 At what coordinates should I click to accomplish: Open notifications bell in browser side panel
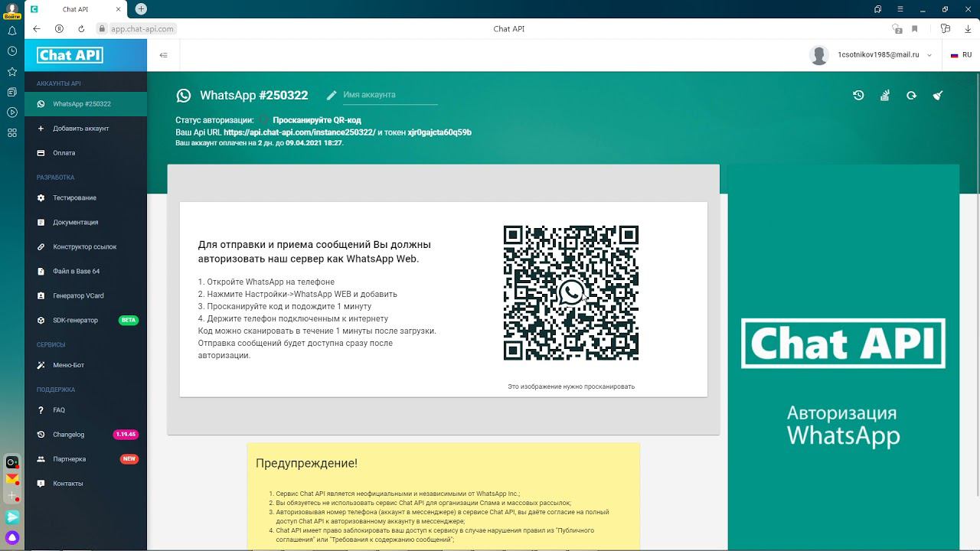(12, 31)
